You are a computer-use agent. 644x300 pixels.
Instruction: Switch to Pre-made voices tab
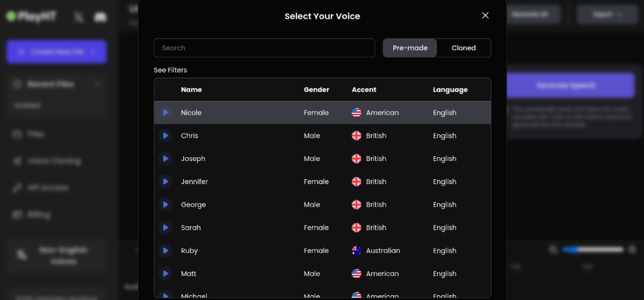410,48
